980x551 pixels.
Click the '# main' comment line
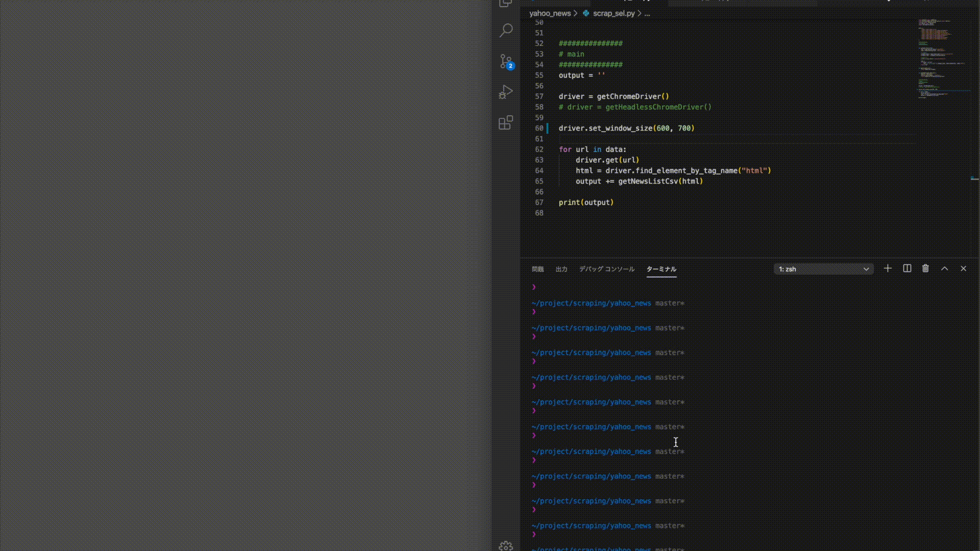tap(571, 54)
